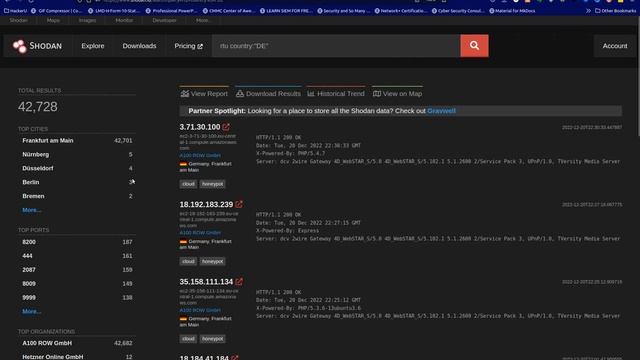Show more bookmarks chevron
This screenshot has height=360, width=640.
588,11
